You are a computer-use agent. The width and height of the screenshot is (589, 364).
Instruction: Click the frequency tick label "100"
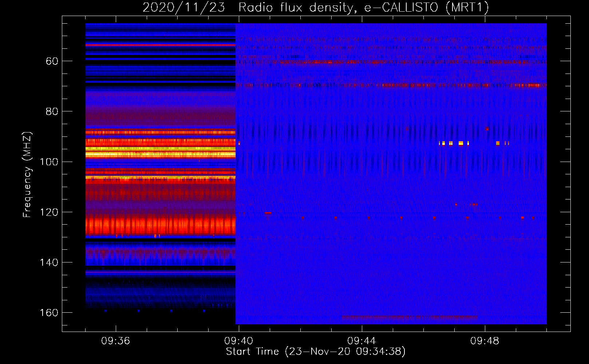49,162
